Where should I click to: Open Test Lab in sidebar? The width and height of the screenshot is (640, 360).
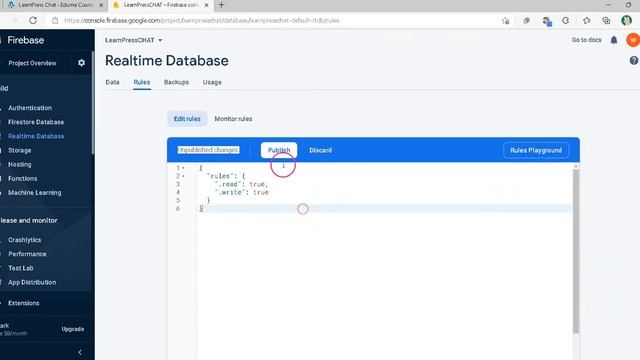(x=20, y=268)
